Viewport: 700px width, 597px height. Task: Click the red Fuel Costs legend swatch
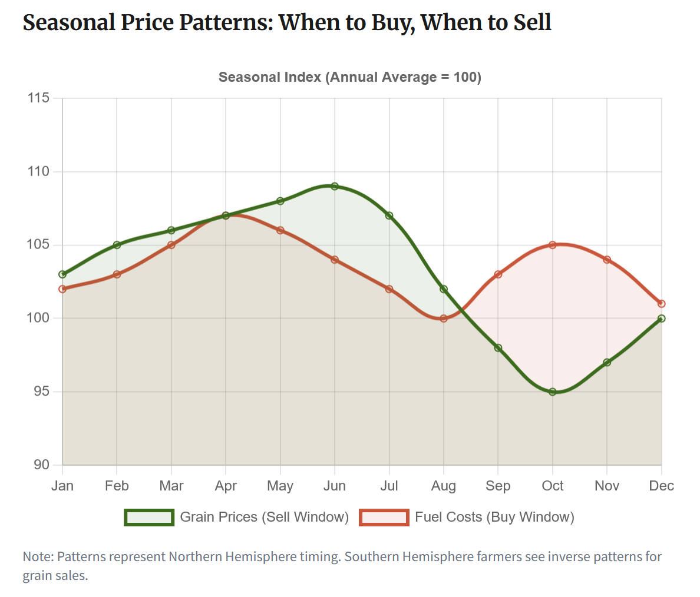pyautogui.click(x=384, y=517)
